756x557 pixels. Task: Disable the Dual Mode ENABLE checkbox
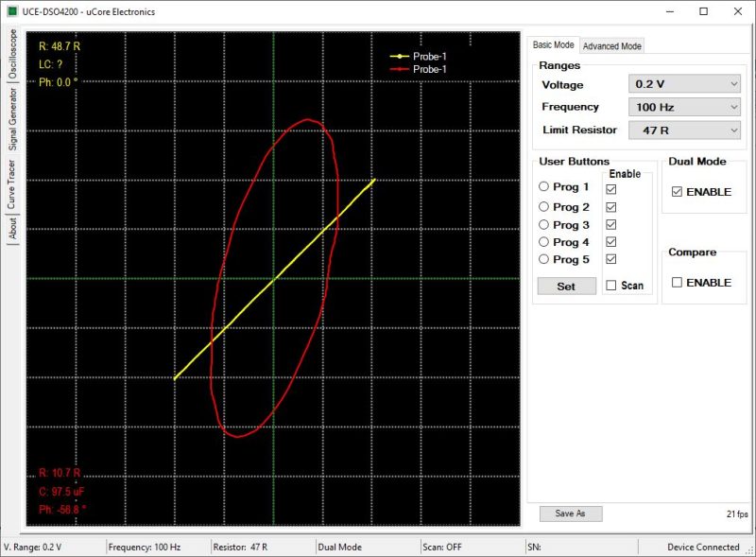[675, 191]
